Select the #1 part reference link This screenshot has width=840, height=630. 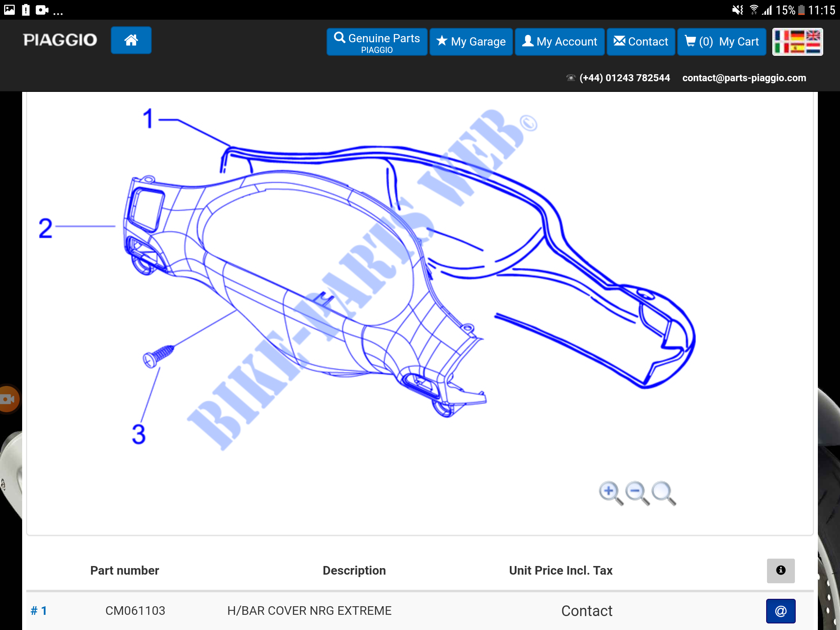[x=39, y=611]
